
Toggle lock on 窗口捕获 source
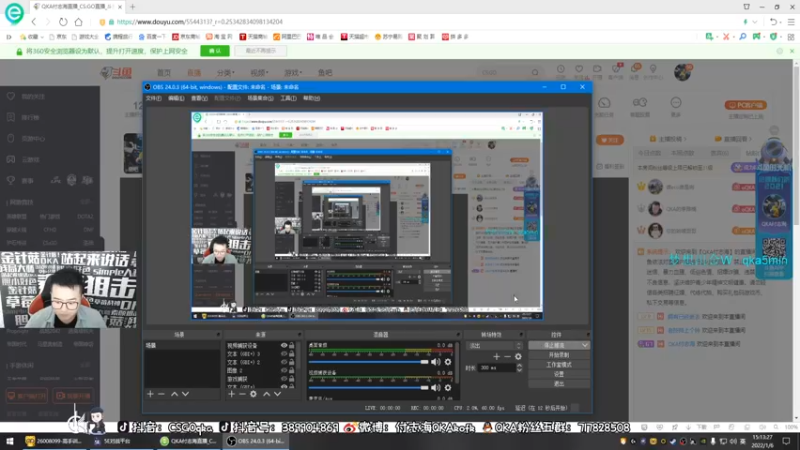point(292,379)
